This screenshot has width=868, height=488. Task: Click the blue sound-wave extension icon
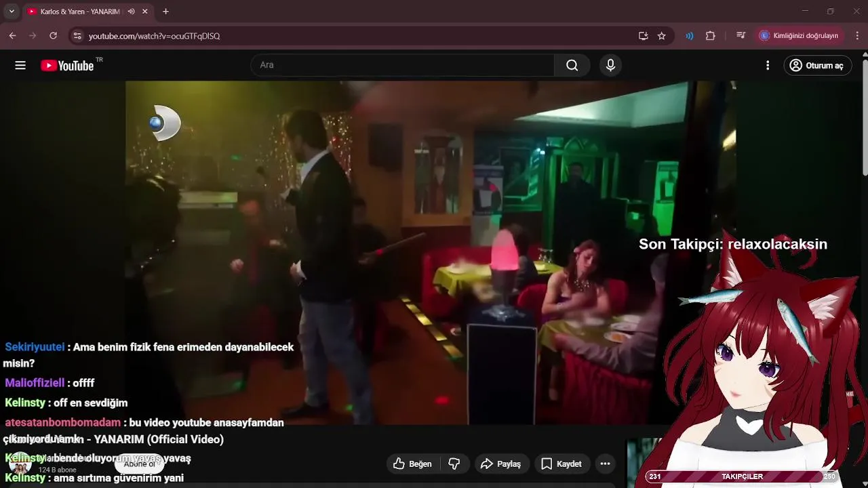point(690,36)
